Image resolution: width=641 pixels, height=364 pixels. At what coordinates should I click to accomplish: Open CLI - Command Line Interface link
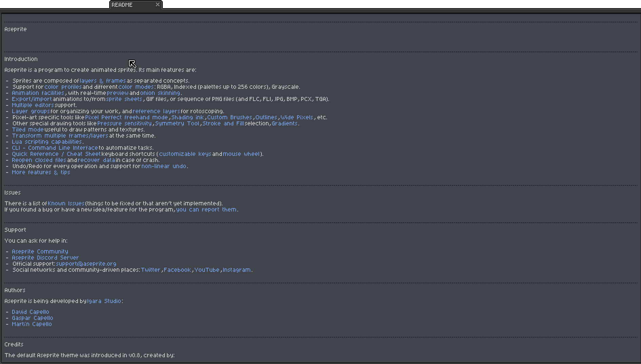55,148
